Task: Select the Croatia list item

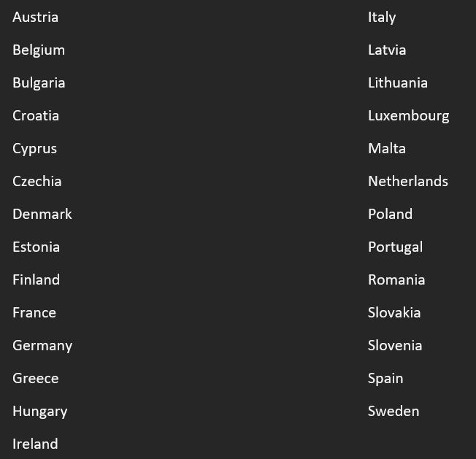Action: click(x=36, y=115)
